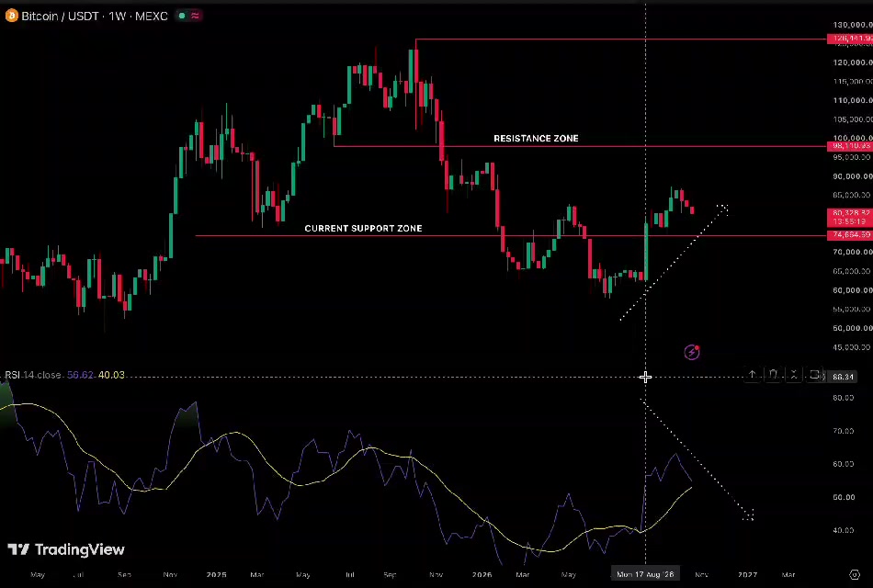Click the pink data mode indicator icon
The image size is (873, 588).
(x=195, y=17)
